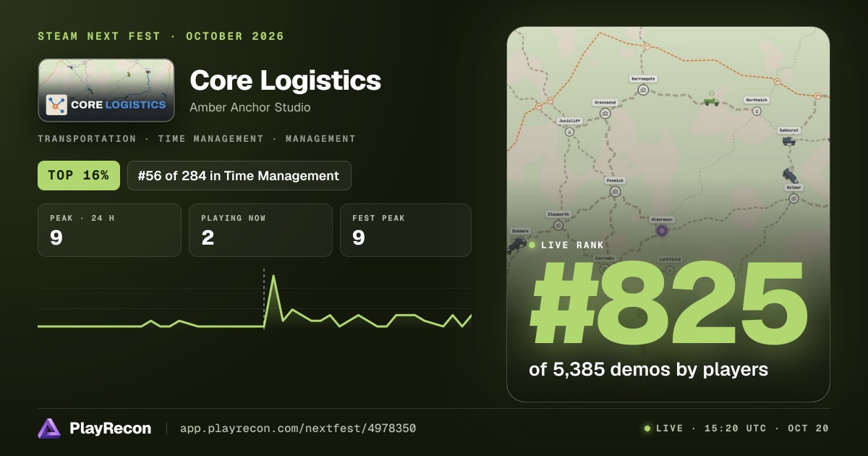Select the Fenwick city node on map

click(615, 192)
